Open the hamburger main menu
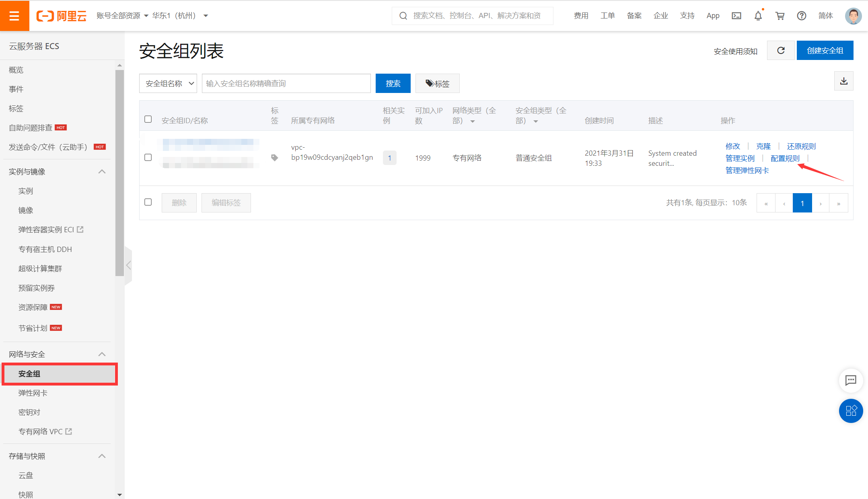868x499 pixels. (14, 16)
